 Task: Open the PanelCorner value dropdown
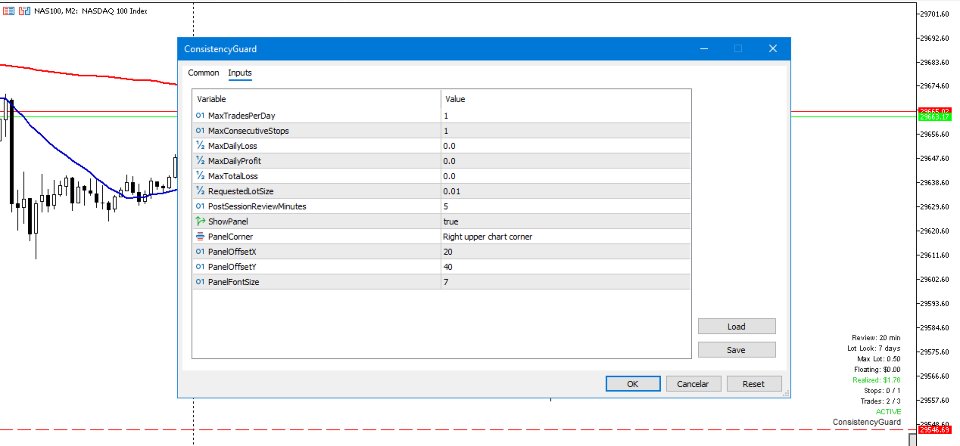point(566,236)
